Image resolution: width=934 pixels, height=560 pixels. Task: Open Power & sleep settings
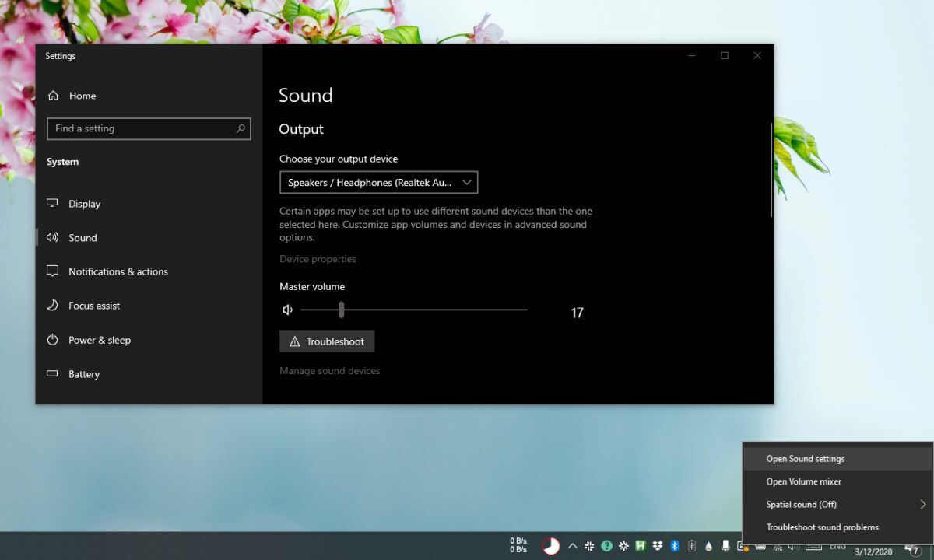click(x=99, y=340)
